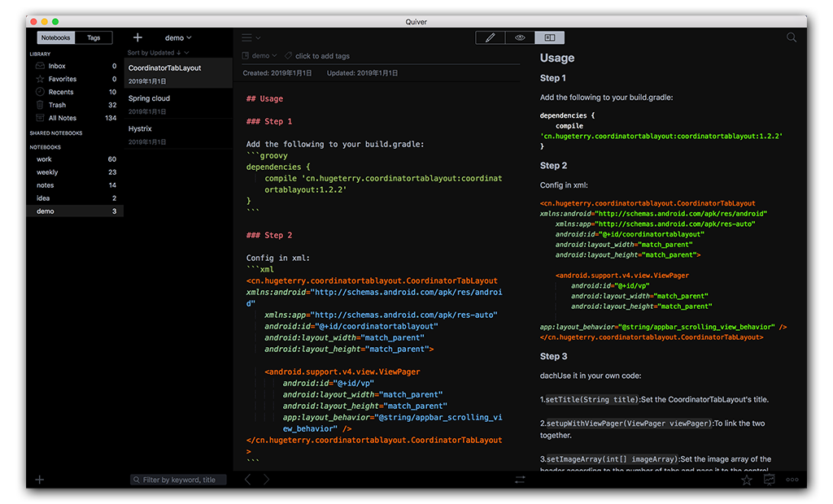Viewport: 833px width, 504px height.
Task: Click the tag icon beside add tags
Action: (289, 55)
